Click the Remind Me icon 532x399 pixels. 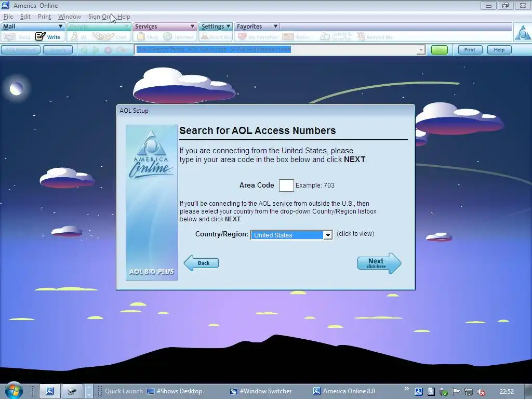(x=361, y=36)
